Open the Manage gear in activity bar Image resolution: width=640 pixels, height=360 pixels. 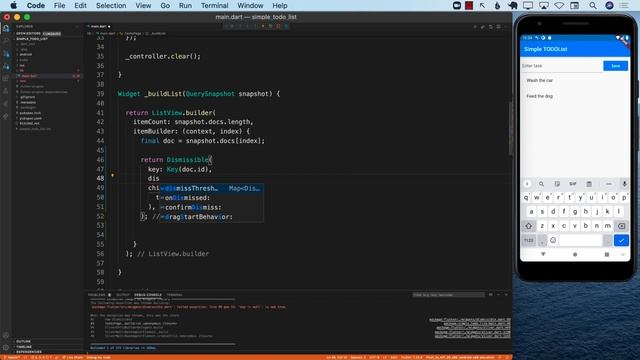click(6, 347)
